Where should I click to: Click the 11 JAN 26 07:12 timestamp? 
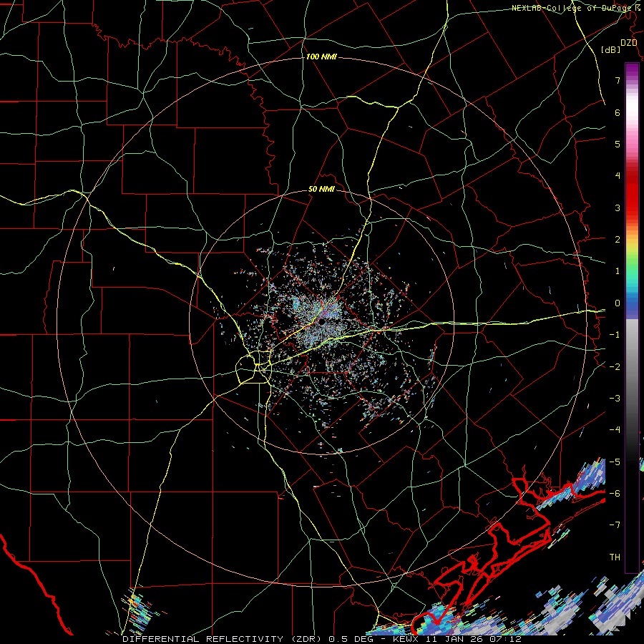coord(474,639)
